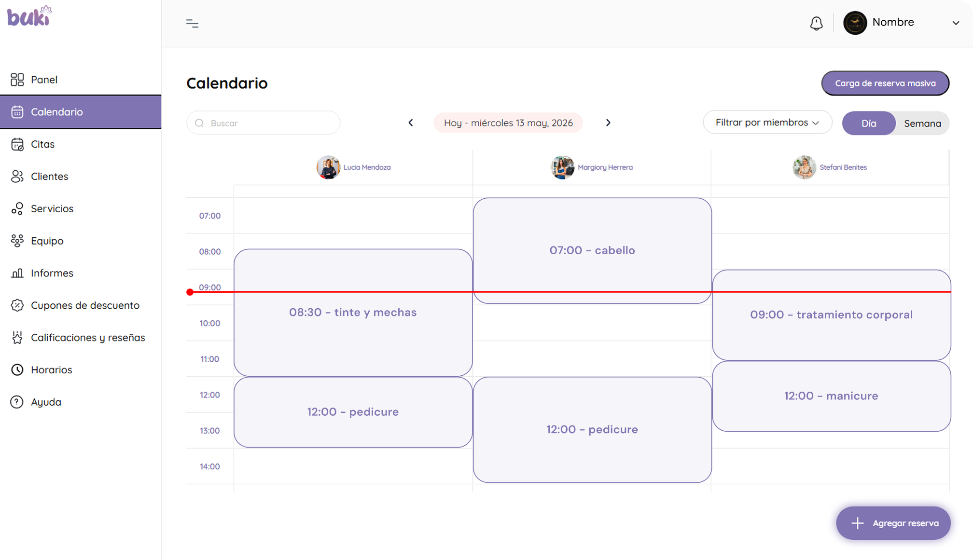Click the Buscar search field
This screenshot has height=560, width=973.
point(264,123)
